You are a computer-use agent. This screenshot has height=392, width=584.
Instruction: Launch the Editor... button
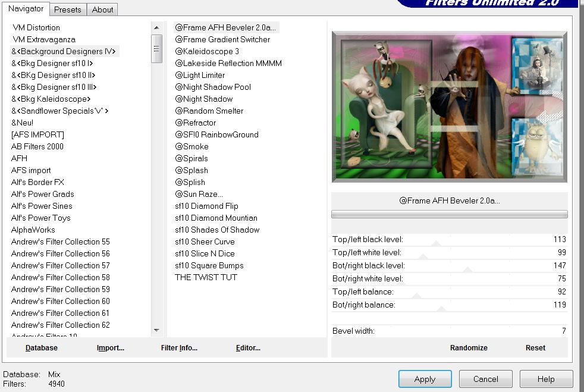tap(248, 347)
